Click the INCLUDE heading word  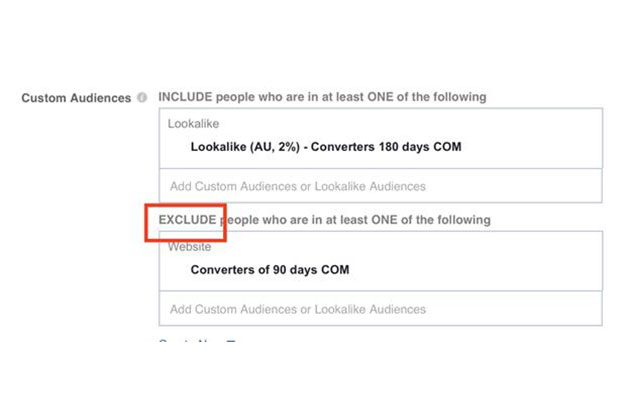point(185,97)
